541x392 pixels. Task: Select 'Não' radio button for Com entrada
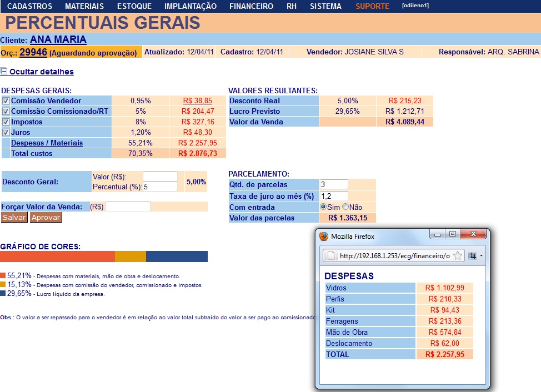pos(345,207)
